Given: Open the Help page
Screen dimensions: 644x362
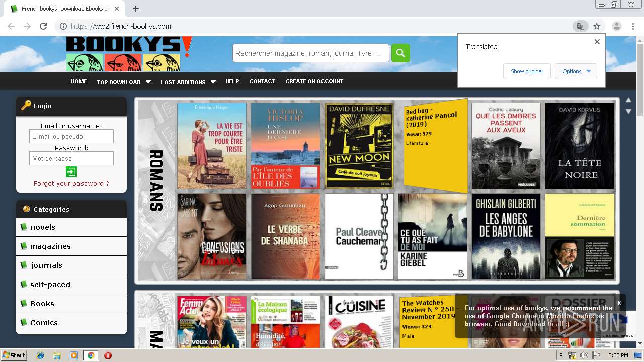Looking at the screenshot, I should point(232,81).
